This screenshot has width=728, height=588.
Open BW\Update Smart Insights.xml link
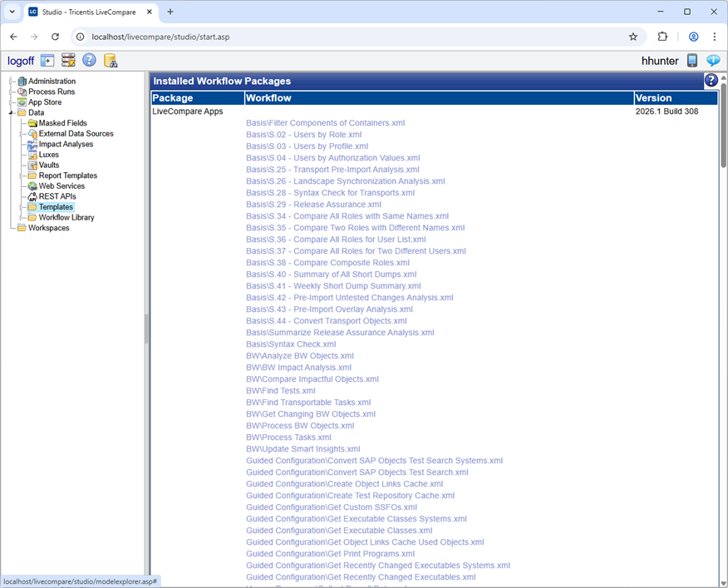pos(303,449)
